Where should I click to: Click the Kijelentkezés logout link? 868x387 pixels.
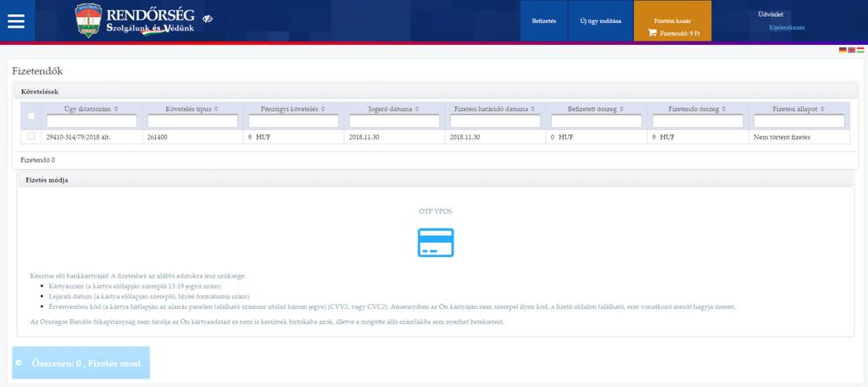787,27
